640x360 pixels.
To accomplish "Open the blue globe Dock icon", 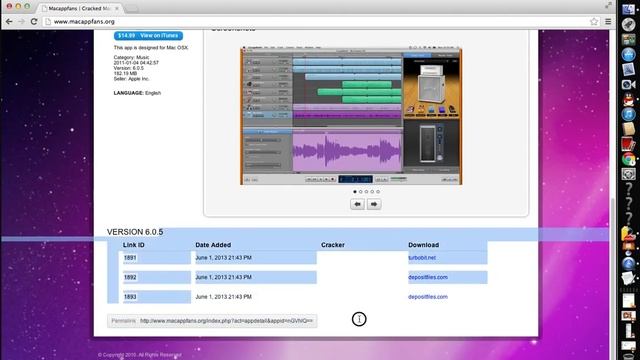I will click(629, 264).
